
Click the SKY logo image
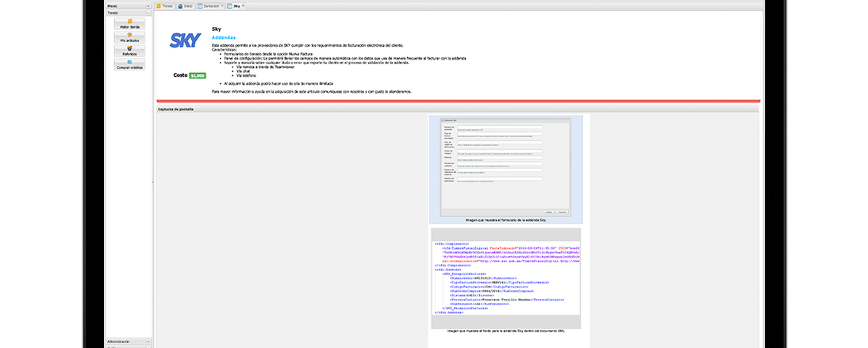(x=185, y=40)
